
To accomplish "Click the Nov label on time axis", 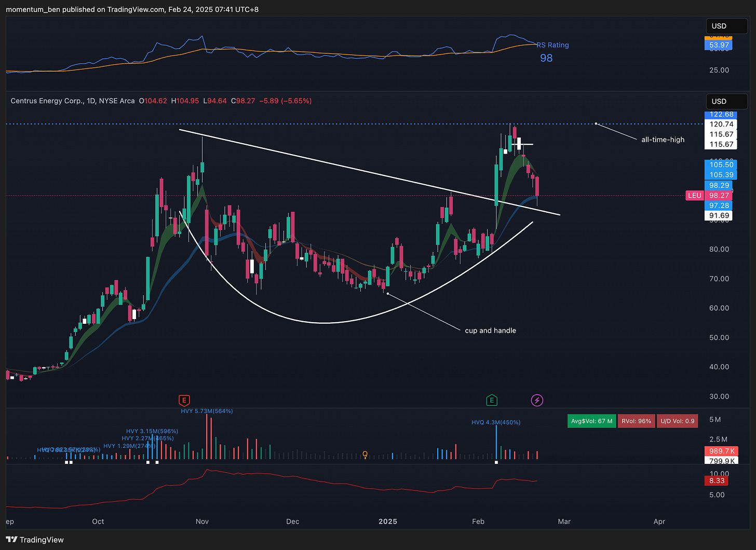I will (202, 521).
